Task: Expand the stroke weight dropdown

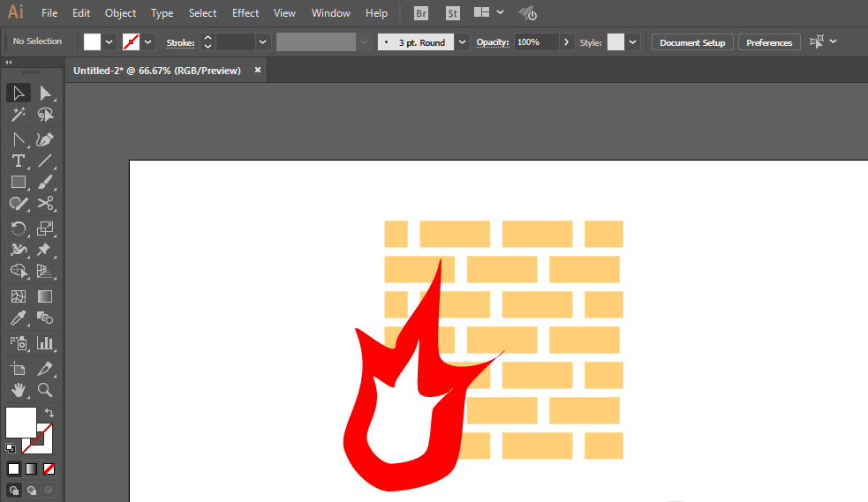Action: 263,42
